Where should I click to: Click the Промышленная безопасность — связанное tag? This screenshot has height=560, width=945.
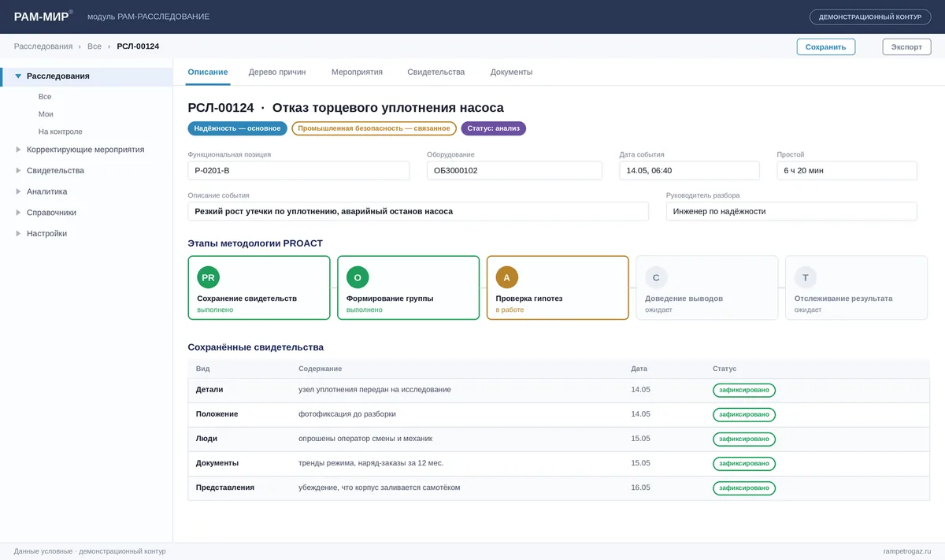click(x=374, y=128)
